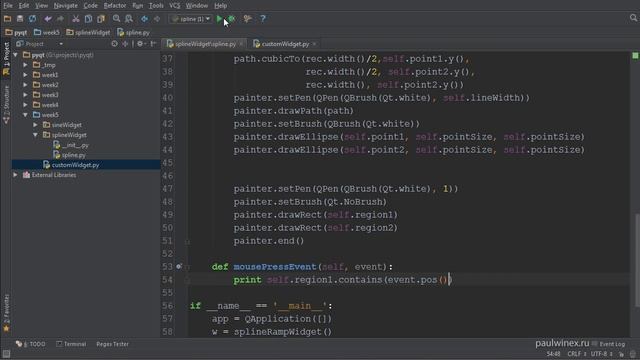
Task: Click the Help question mark icon
Action: (263, 19)
